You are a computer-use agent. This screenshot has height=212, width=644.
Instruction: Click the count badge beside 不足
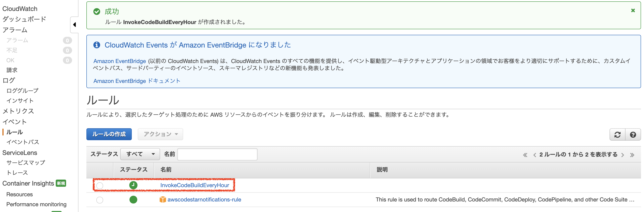point(67,51)
